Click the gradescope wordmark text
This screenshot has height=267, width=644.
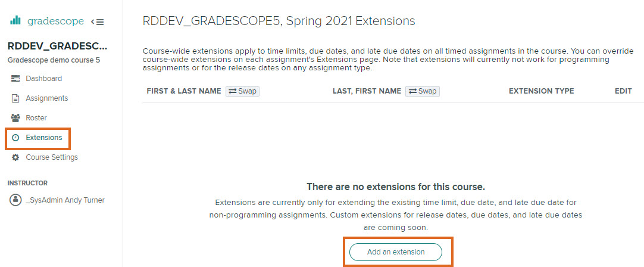(56, 21)
